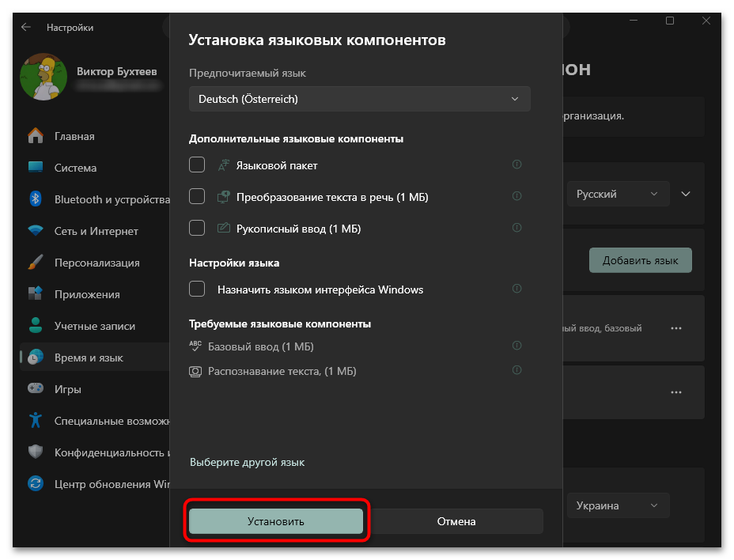This screenshot has width=734, height=560.
Task: Click the Рукописный ввод pen icon
Action: coord(224,228)
